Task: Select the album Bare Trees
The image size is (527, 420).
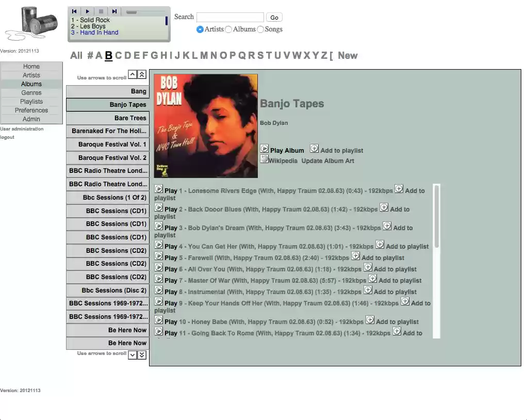Action: [107, 118]
